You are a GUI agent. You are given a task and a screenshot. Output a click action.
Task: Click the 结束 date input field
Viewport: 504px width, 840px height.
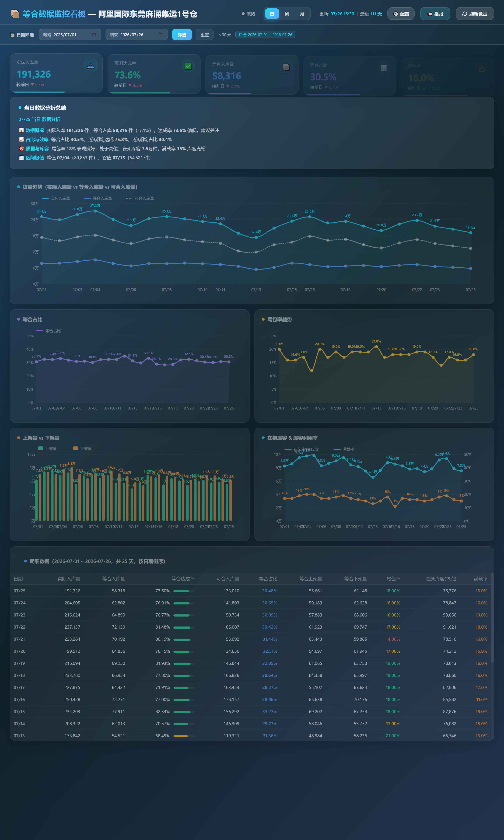136,35
